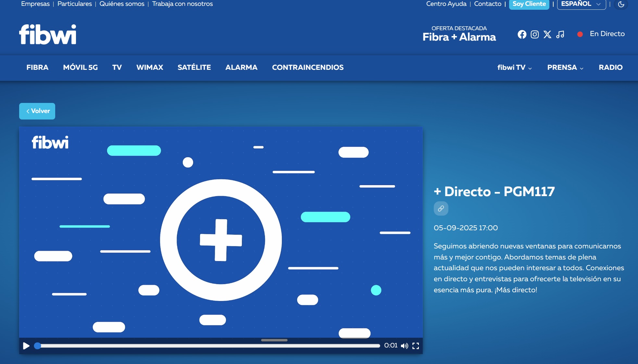638x364 pixels.
Task: Open the Empresas link
Action: [35, 4]
